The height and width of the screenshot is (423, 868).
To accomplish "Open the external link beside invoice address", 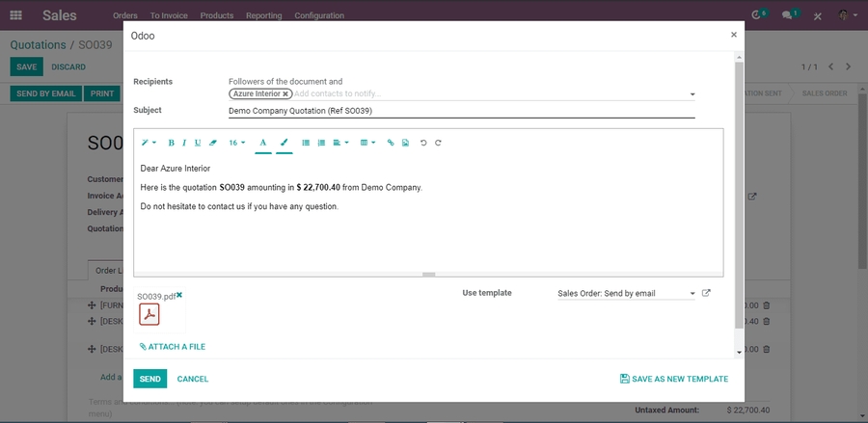I will click(752, 197).
